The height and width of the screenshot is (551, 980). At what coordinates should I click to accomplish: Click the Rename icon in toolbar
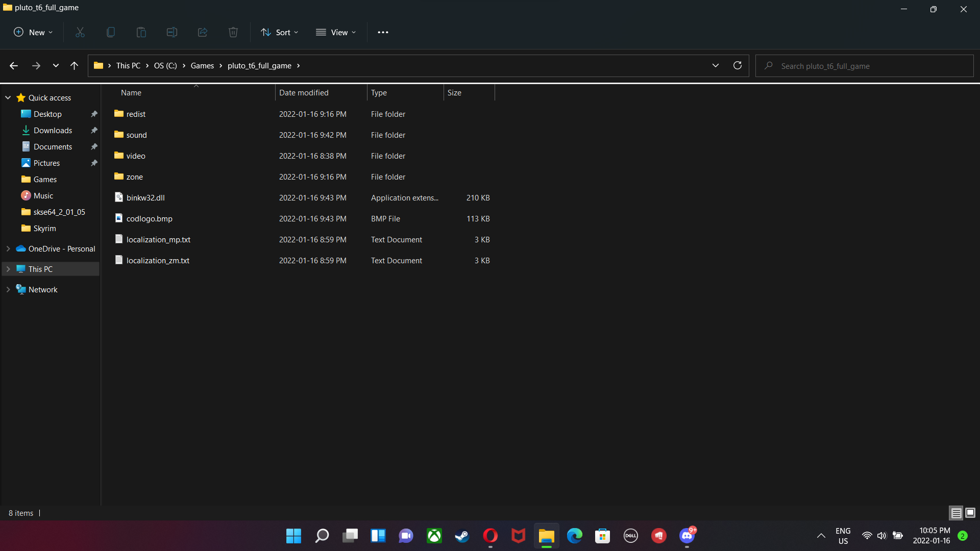pos(172,32)
